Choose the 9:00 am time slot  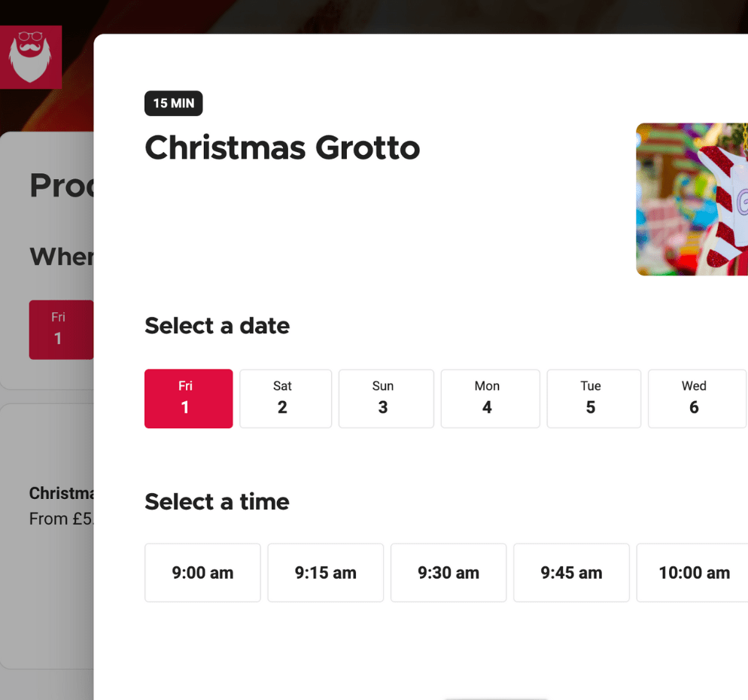[202, 573]
